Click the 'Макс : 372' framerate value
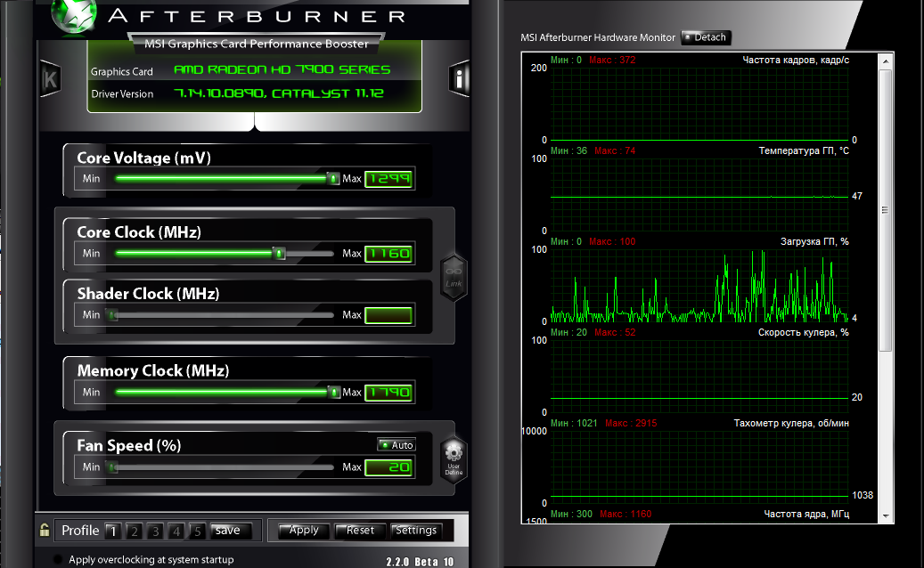The width and height of the screenshot is (924, 568). point(612,60)
